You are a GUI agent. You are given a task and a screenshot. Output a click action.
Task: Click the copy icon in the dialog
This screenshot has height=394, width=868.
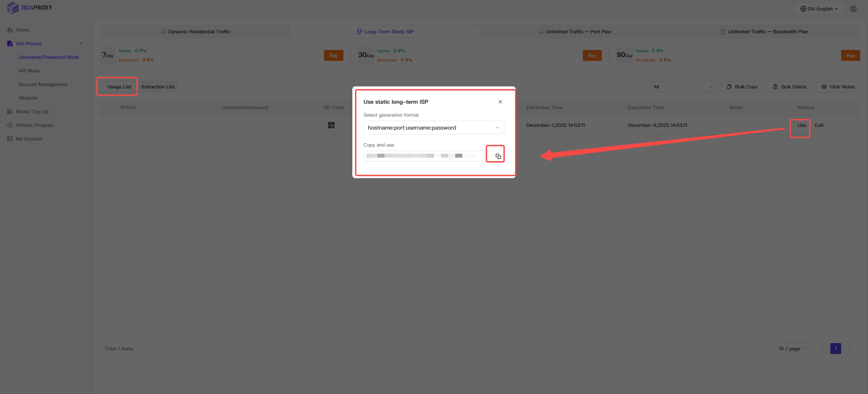[x=498, y=156]
